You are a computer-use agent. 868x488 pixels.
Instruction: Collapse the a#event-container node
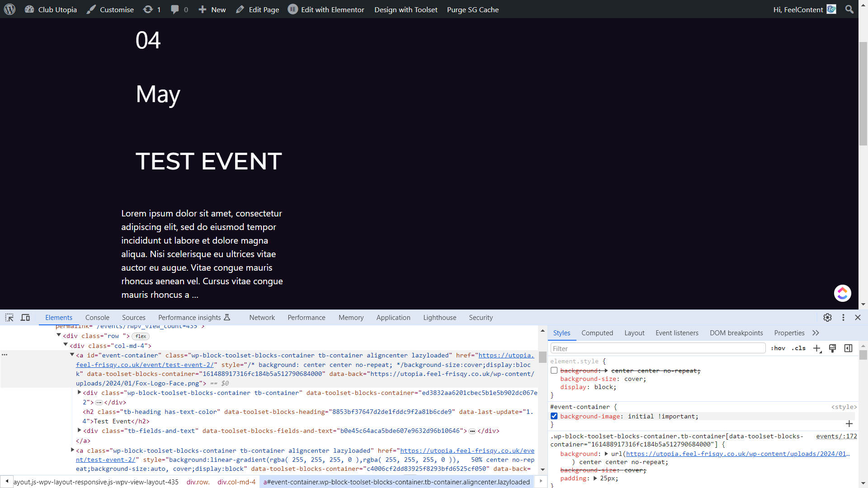pyautogui.click(x=72, y=355)
